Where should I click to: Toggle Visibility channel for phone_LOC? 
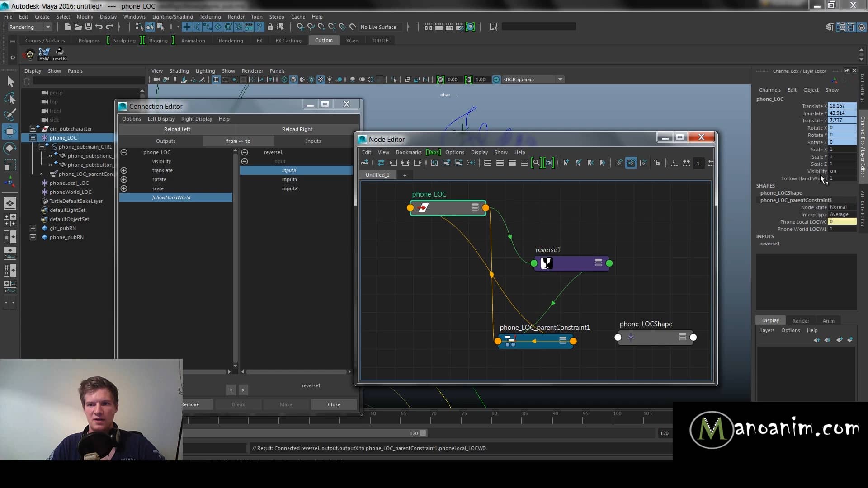coord(832,171)
